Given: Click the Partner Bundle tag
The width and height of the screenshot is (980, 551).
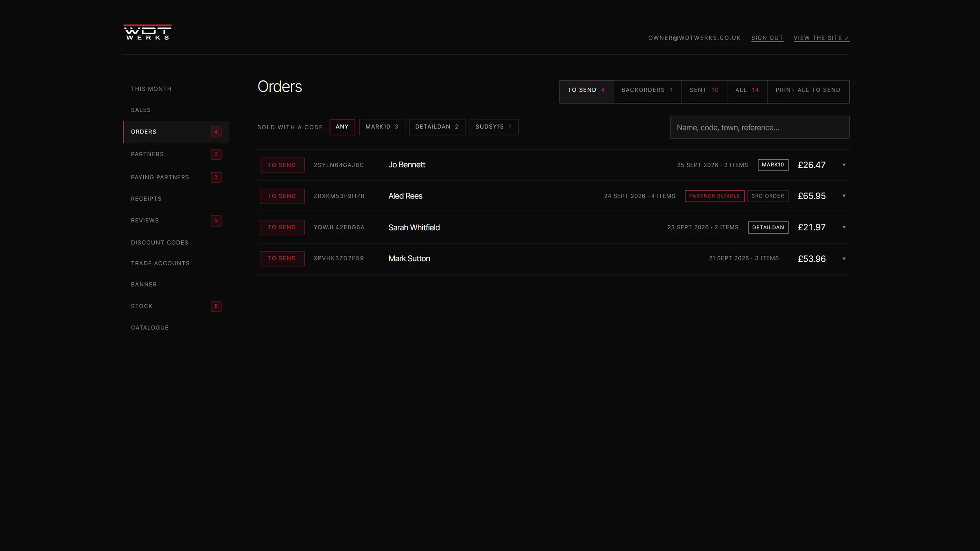Looking at the screenshot, I should tap(715, 196).
